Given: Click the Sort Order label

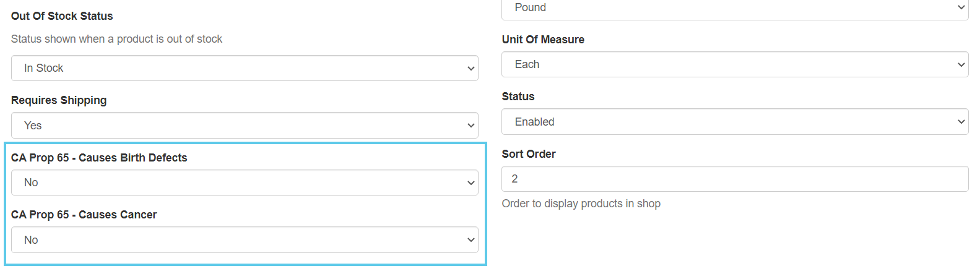Looking at the screenshot, I should click(529, 154).
